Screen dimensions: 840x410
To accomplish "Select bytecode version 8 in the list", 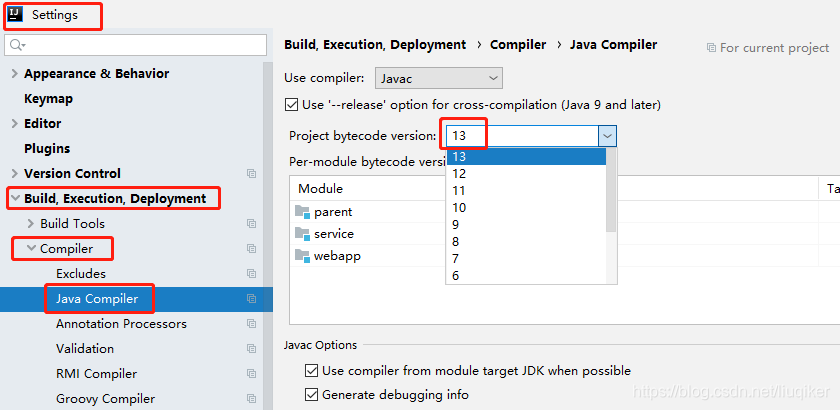I will point(526,242).
